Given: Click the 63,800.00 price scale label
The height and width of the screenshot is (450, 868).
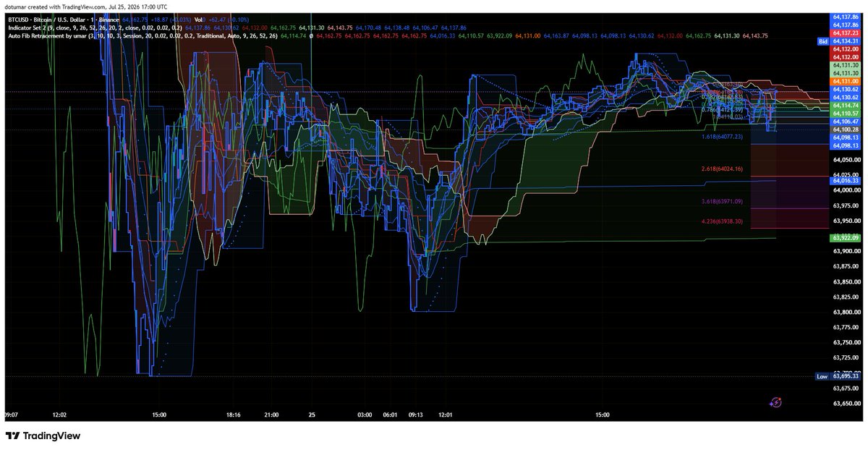Looking at the screenshot, I should [x=846, y=313].
